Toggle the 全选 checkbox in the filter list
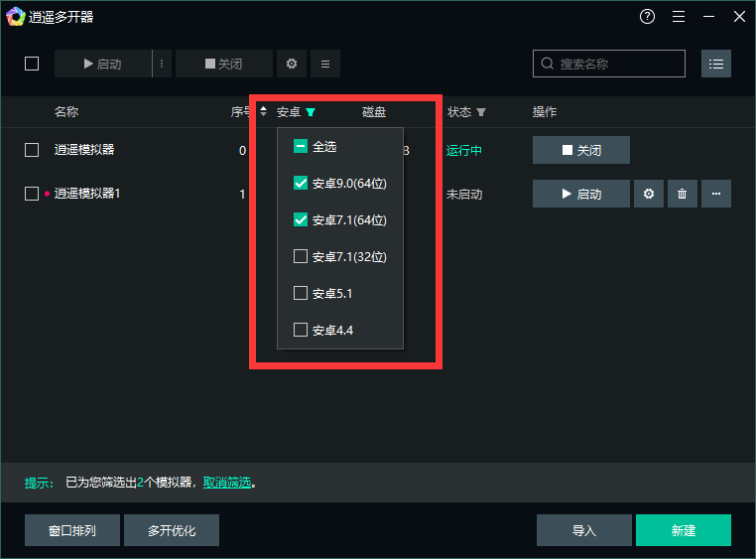 (301, 147)
